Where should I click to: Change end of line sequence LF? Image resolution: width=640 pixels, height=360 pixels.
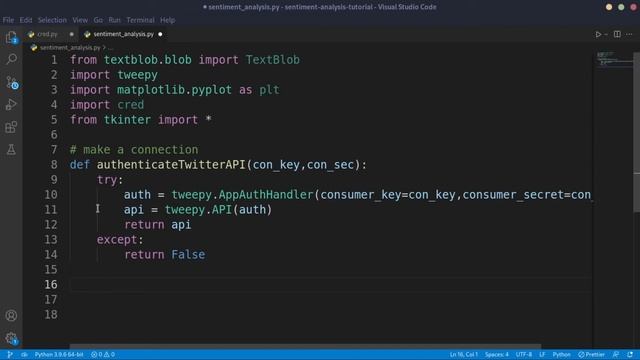click(542, 355)
